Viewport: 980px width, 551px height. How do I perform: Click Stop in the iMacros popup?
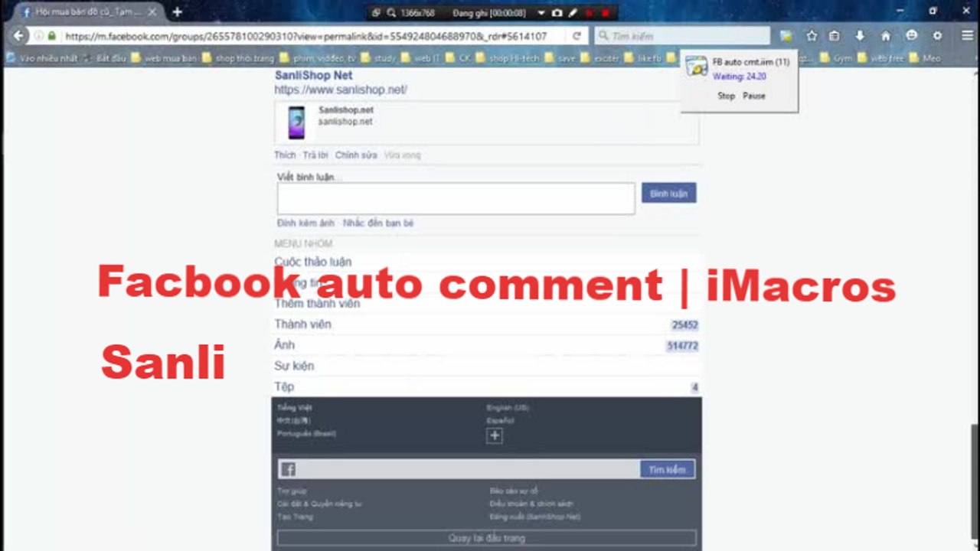(x=726, y=96)
